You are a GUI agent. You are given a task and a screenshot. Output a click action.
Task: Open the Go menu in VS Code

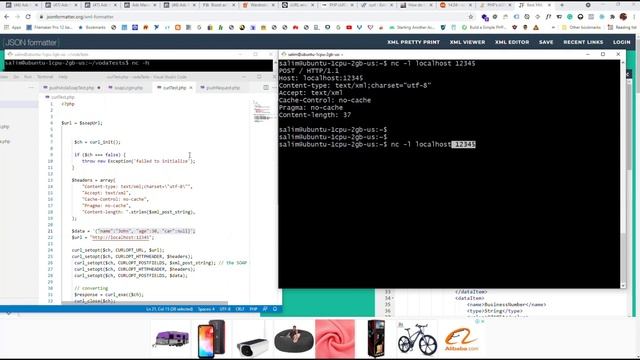(16, 77)
